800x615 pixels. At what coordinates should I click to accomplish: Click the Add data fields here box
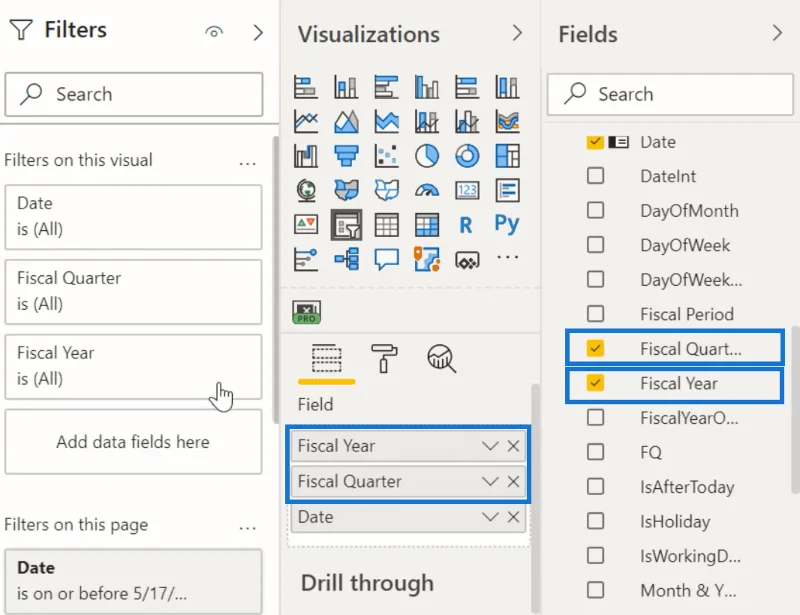[x=133, y=441]
